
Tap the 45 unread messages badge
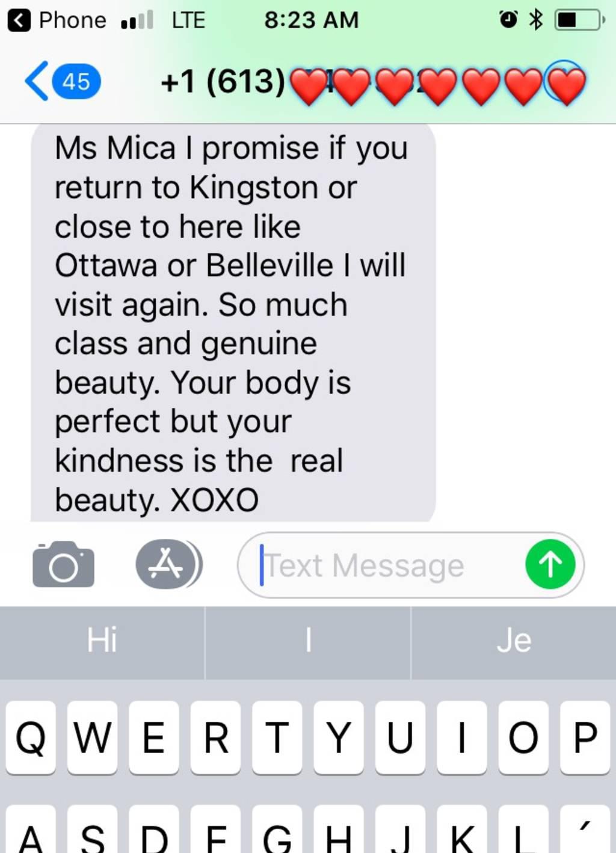pos(76,81)
